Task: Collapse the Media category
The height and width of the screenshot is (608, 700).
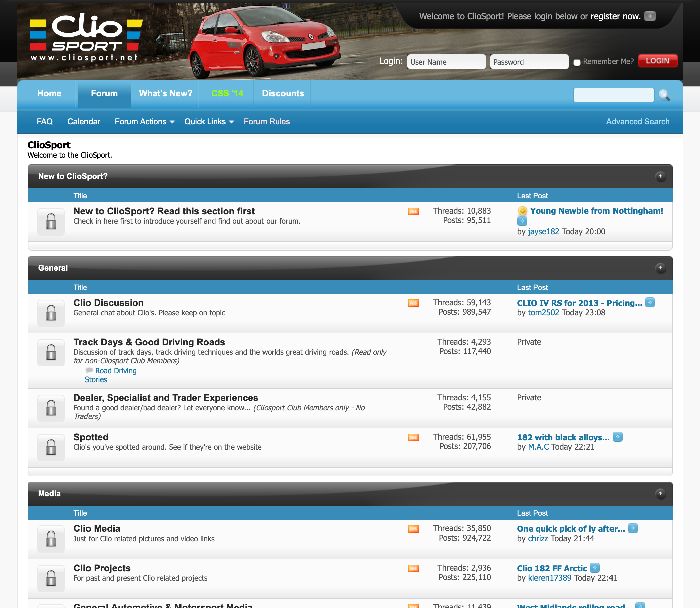Action: [660, 494]
